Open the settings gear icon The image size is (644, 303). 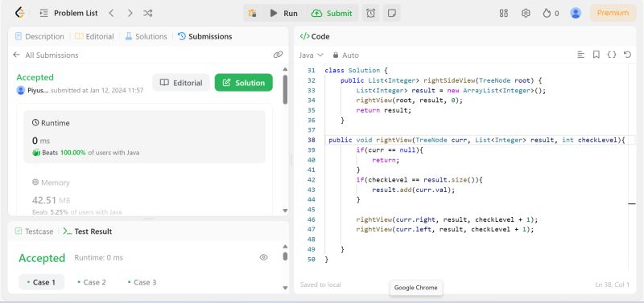(x=526, y=13)
